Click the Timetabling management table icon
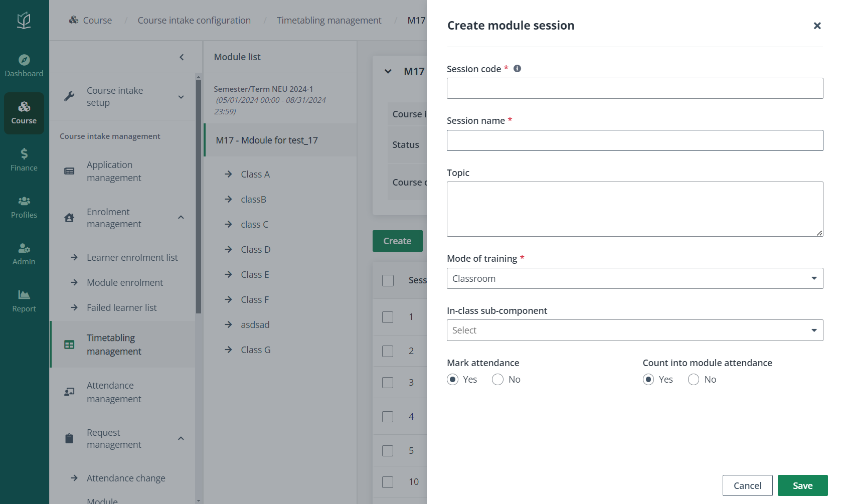841x504 pixels. pyautogui.click(x=69, y=345)
